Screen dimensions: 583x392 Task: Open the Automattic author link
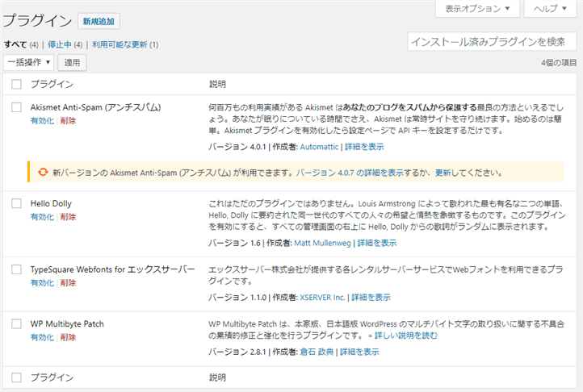319,147
